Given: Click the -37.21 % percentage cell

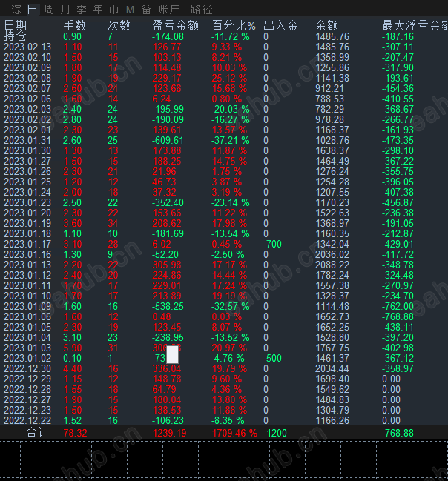Looking at the screenshot, I should tap(231, 141).
